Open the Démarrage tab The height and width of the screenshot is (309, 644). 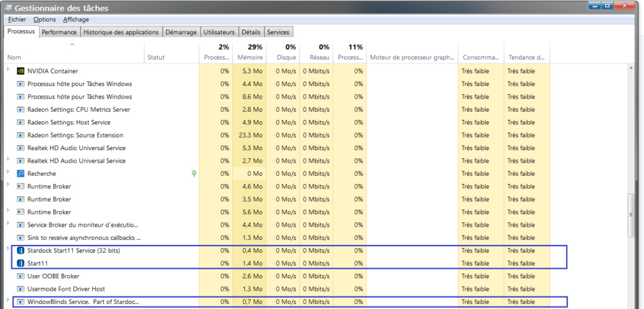(x=181, y=32)
